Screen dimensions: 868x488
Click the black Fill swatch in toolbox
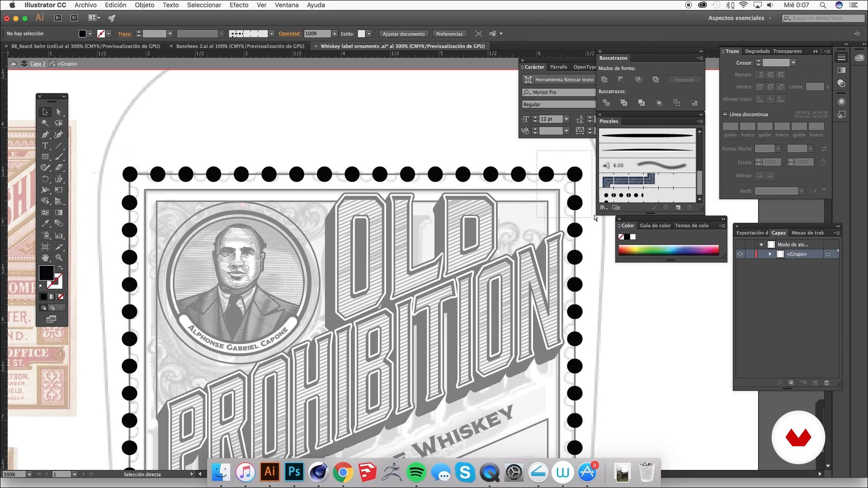[46, 273]
